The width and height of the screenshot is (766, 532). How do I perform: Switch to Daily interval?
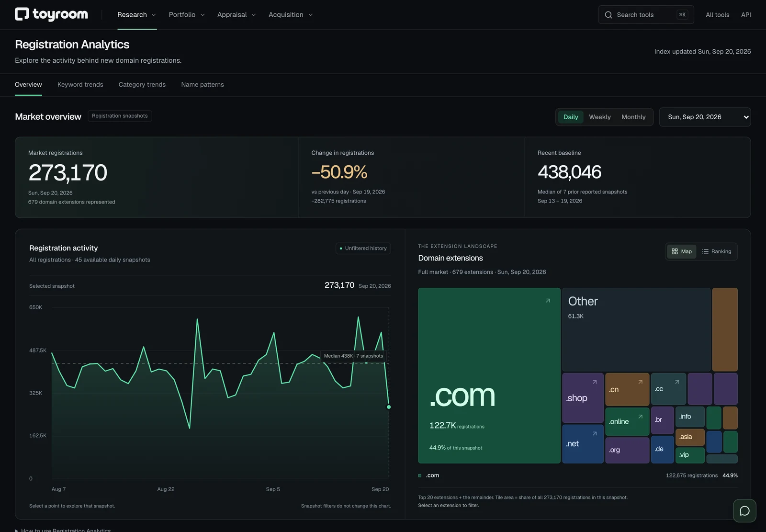[x=571, y=117]
